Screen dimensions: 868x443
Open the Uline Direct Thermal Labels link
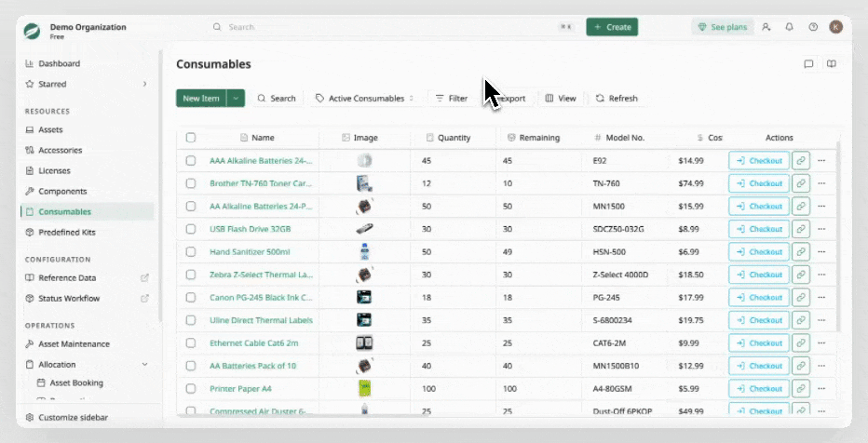[x=262, y=319]
